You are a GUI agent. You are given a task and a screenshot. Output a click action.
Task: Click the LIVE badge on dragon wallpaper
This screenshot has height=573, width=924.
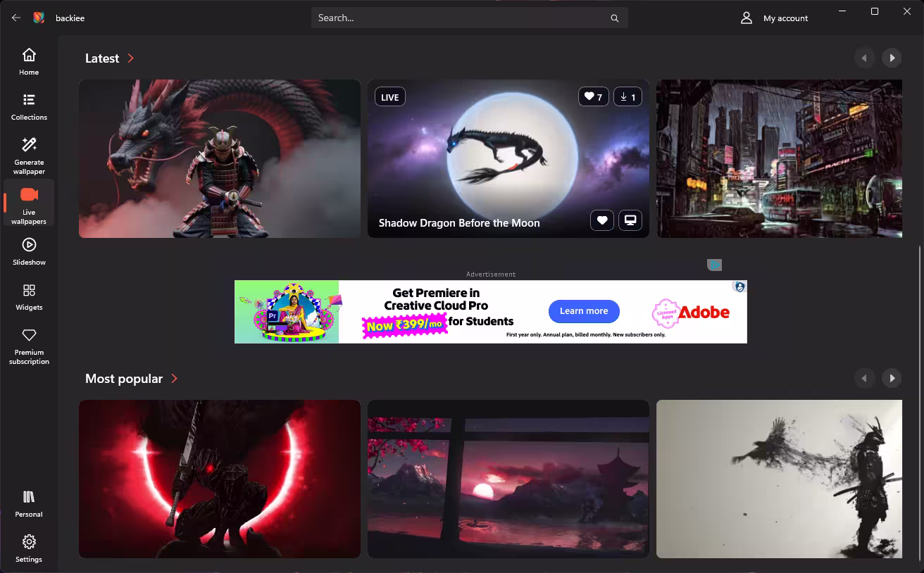pos(390,97)
